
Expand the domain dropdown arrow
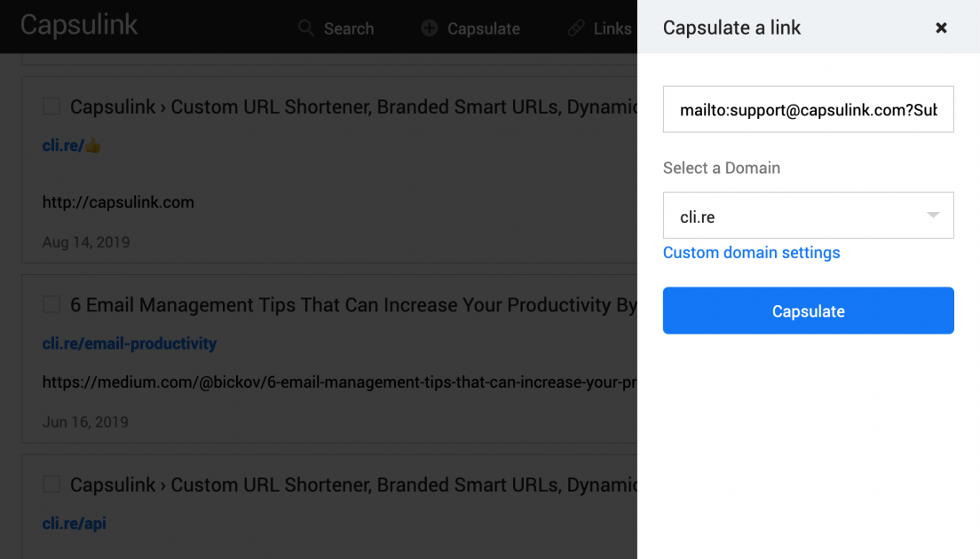[933, 215]
